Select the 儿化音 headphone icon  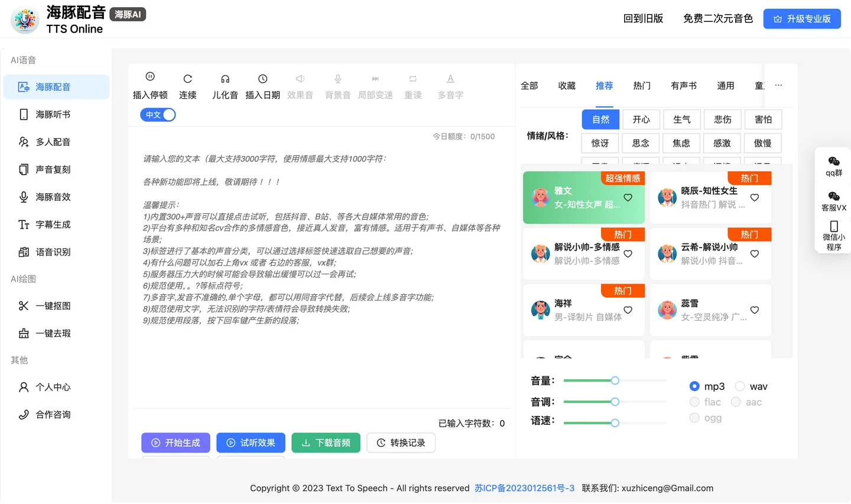(x=225, y=79)
